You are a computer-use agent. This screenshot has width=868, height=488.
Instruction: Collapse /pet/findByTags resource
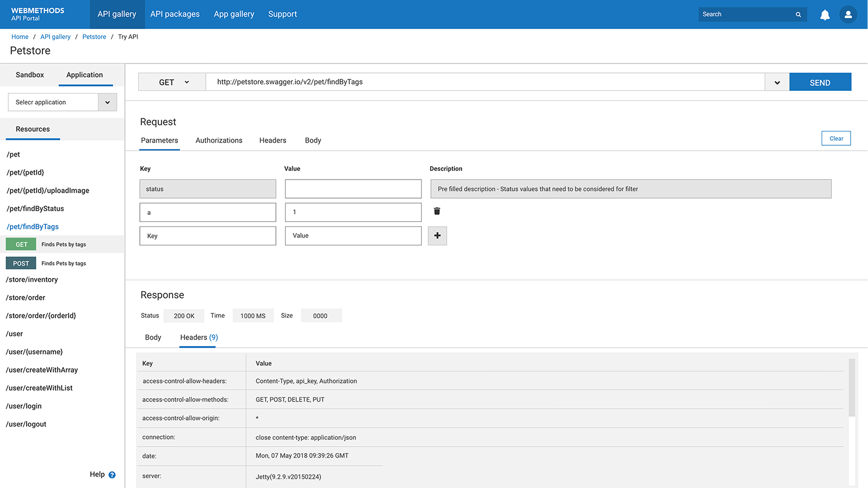(33, 226)
